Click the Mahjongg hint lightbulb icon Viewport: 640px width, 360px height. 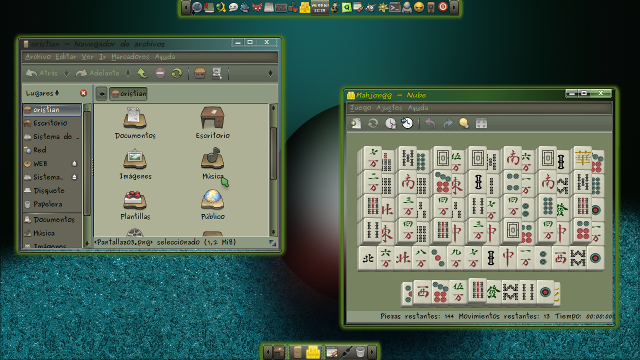click(x=464, y=123)
